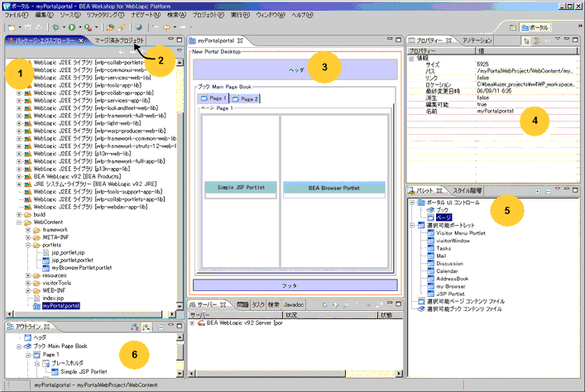585x392 pixels.
Task: Click the green Run toolbar icon
Action: click(72, 27)
